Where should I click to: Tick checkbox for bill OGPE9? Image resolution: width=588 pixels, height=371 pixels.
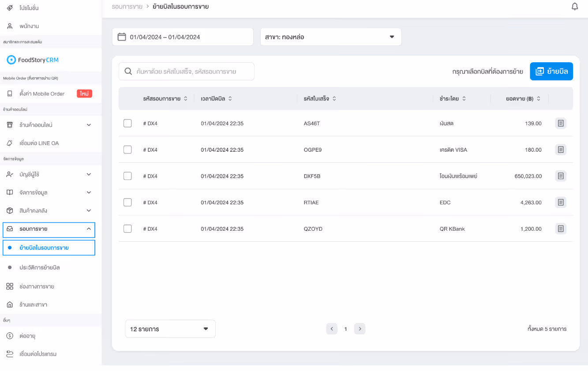[x=127, y=150]
